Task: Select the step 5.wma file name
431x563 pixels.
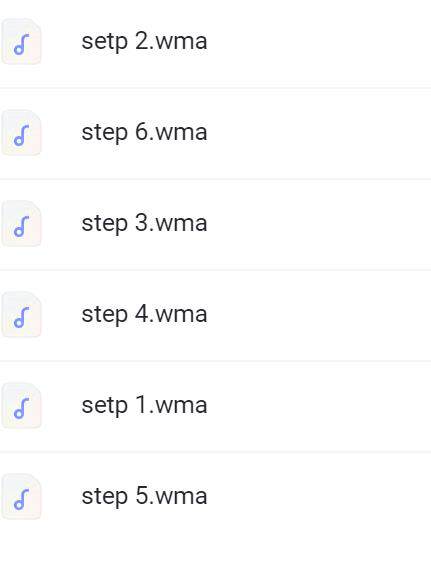Action: click(144, 496)
